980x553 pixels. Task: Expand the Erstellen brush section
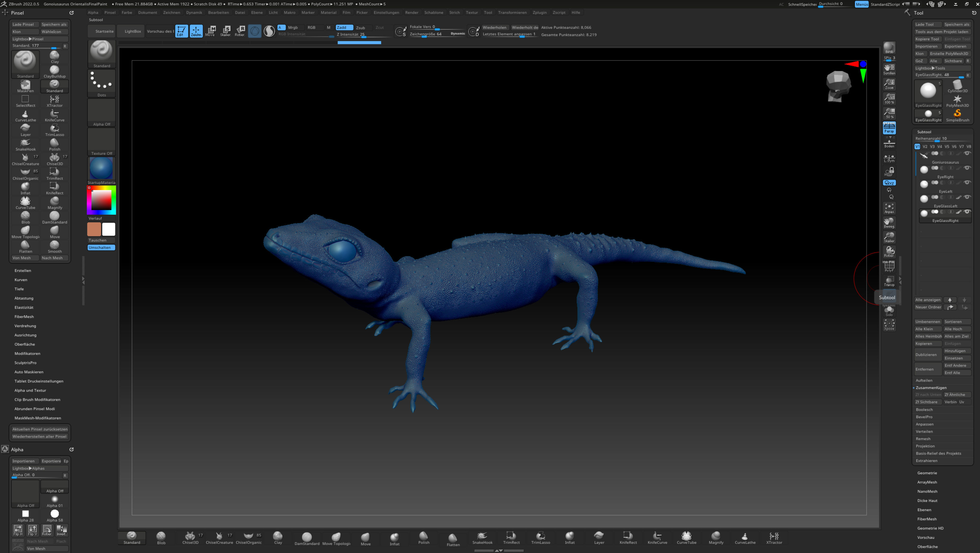click(x=23, y=270)
